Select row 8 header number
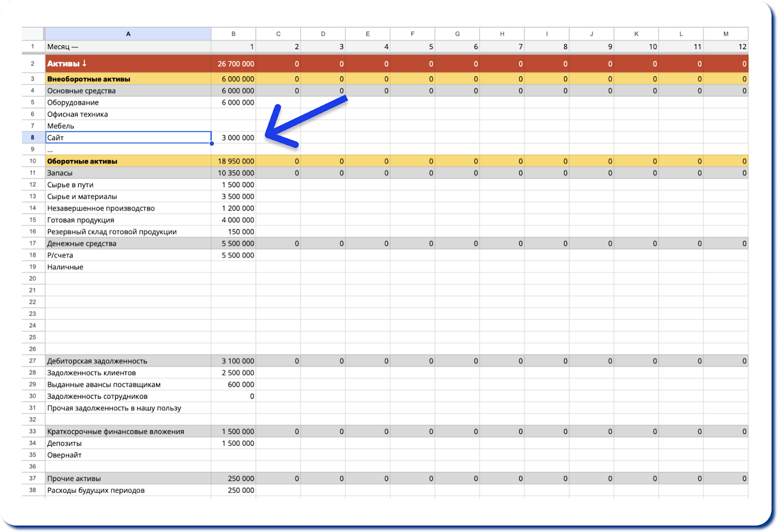The width and height of the screenshot is (778, 532). (x=33, y=138)
